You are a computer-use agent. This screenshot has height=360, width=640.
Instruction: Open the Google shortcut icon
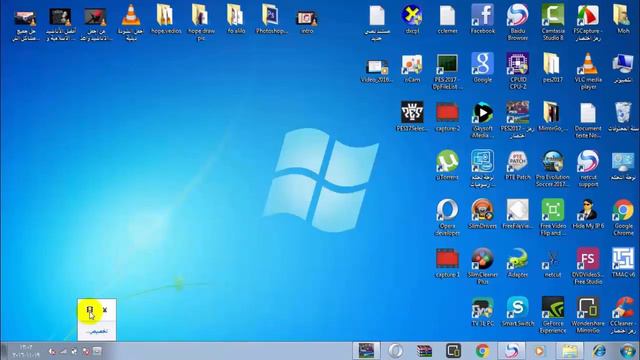coord(482,68)
